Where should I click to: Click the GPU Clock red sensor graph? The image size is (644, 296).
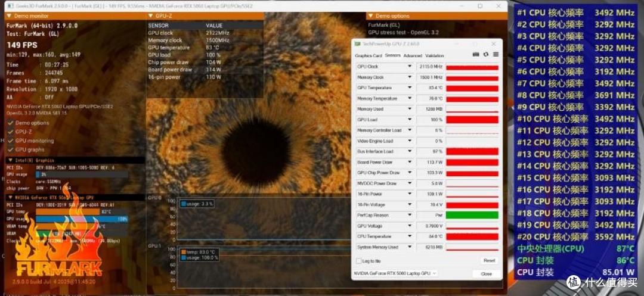[472, 67]
